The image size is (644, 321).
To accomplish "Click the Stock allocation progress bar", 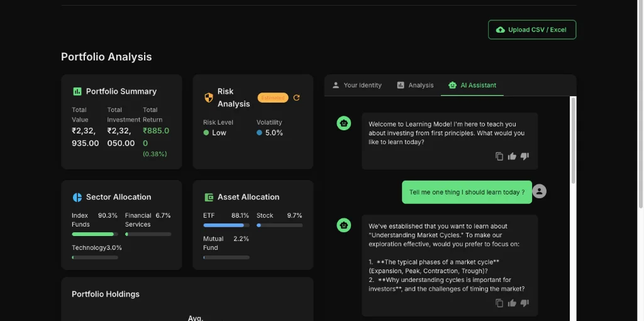I will pos(280,225).
